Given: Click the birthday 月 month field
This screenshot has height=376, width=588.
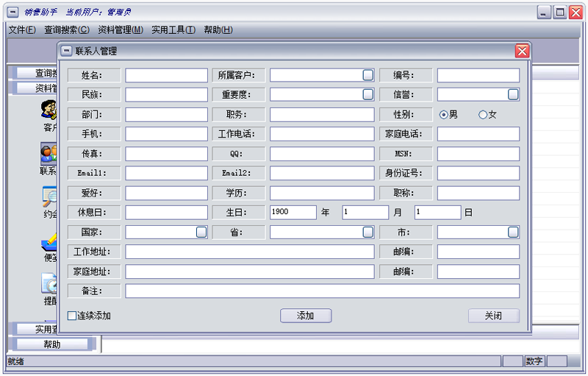Looking at the screenshot, I should 365,213.
